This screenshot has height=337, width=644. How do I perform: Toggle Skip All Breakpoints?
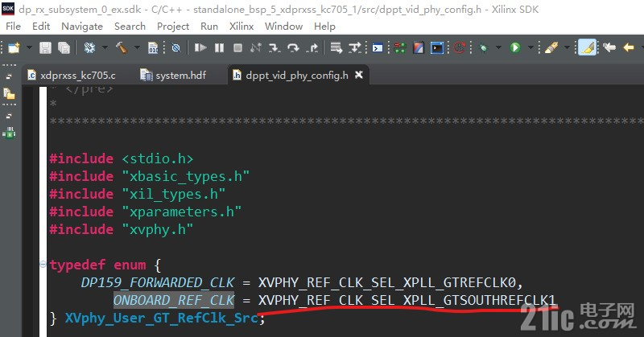(x=175, y=48)
